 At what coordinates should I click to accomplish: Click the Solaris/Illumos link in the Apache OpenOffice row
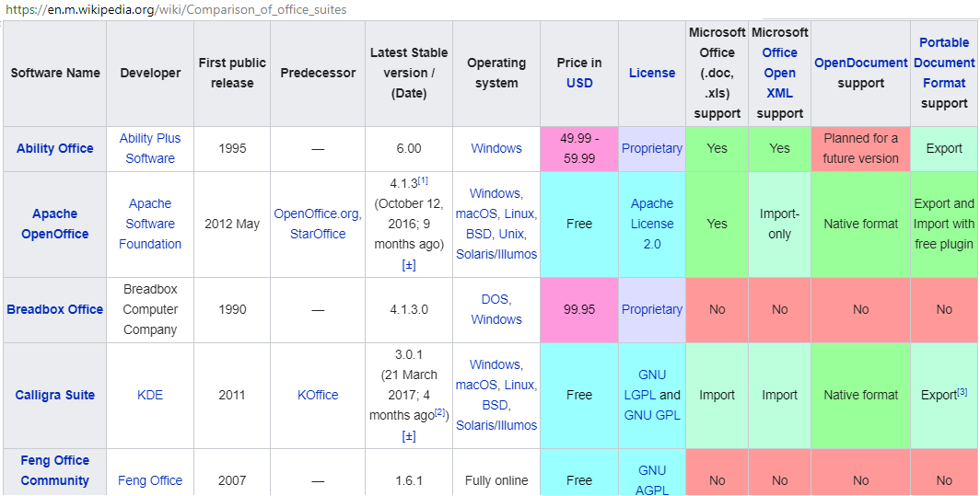pos(496,254)
